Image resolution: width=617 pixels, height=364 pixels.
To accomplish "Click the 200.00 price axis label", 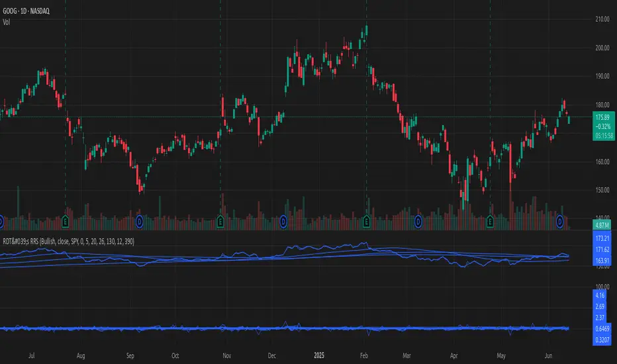I will click(602, 48).
